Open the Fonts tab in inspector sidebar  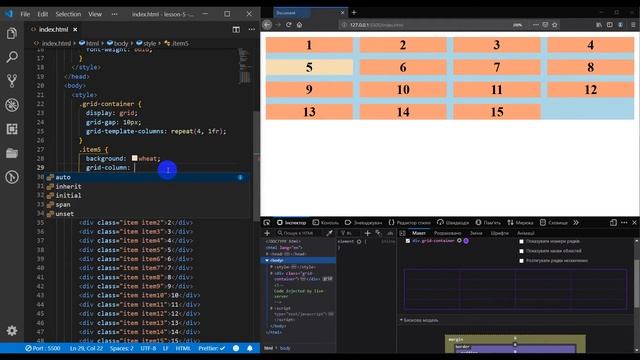pyautogui.click(x=500, y=233)
